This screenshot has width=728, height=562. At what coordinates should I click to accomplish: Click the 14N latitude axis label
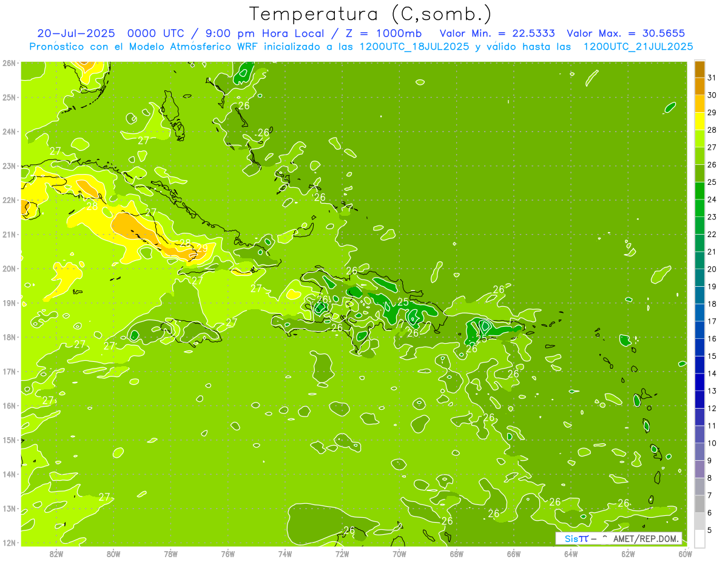click(x=9, y=474)
